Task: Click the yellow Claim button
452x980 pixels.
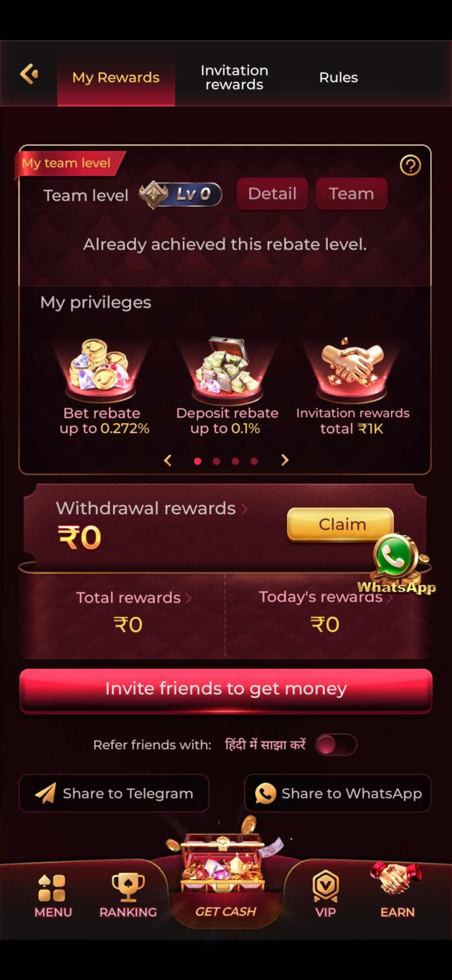Action: pos(340,524)
